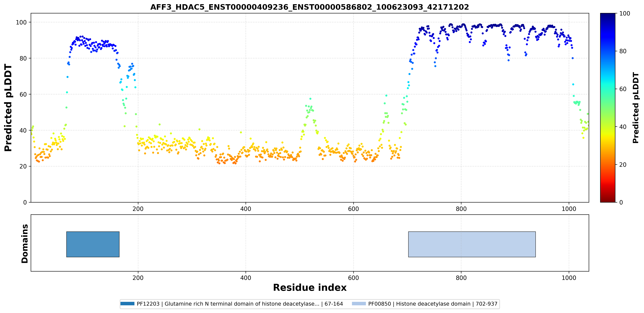Click the Domains axis label

click(25, 244)
